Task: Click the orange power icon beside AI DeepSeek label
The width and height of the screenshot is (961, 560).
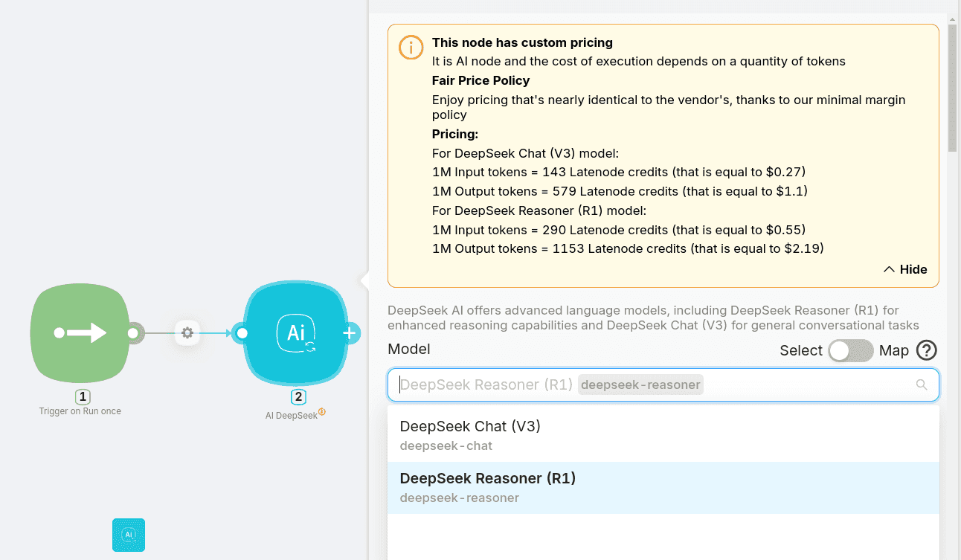Action: (322, 412)
